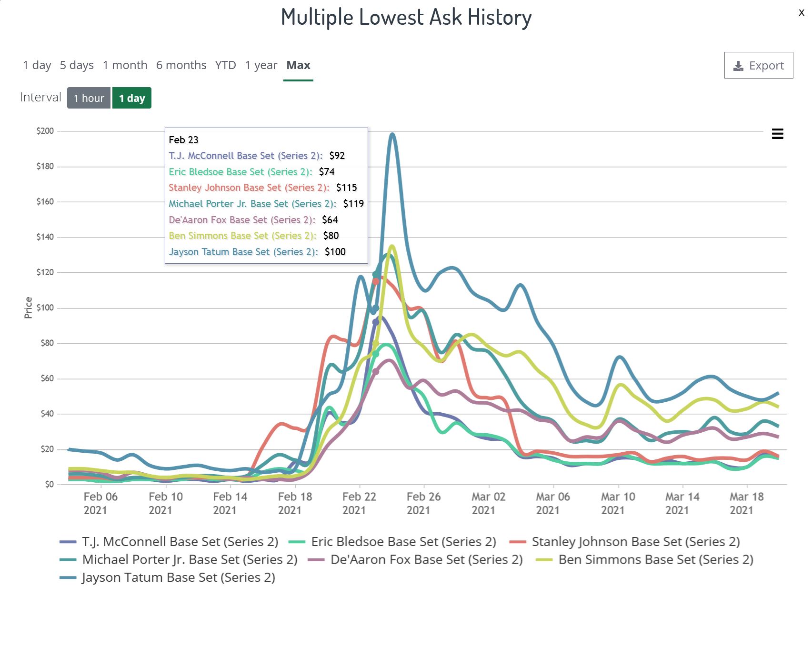This screenshot has width=812, height=646.
Task: Toggle Ben Simmons series in legend
Action: pyautogui.click(x=644, y=559)
